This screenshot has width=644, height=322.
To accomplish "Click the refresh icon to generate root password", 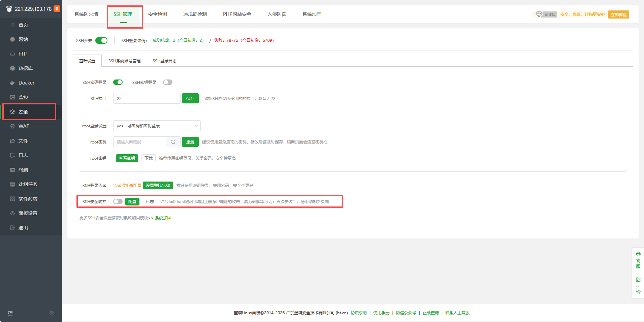I will tap(173, 142).
